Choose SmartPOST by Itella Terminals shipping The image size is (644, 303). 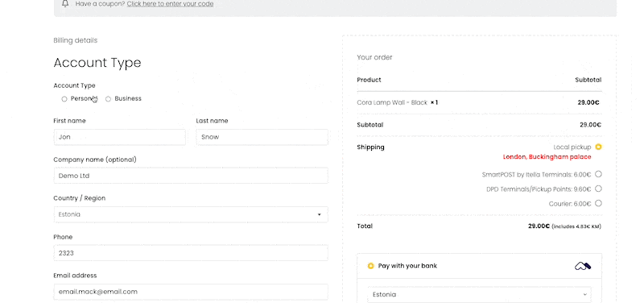point(598,174)
